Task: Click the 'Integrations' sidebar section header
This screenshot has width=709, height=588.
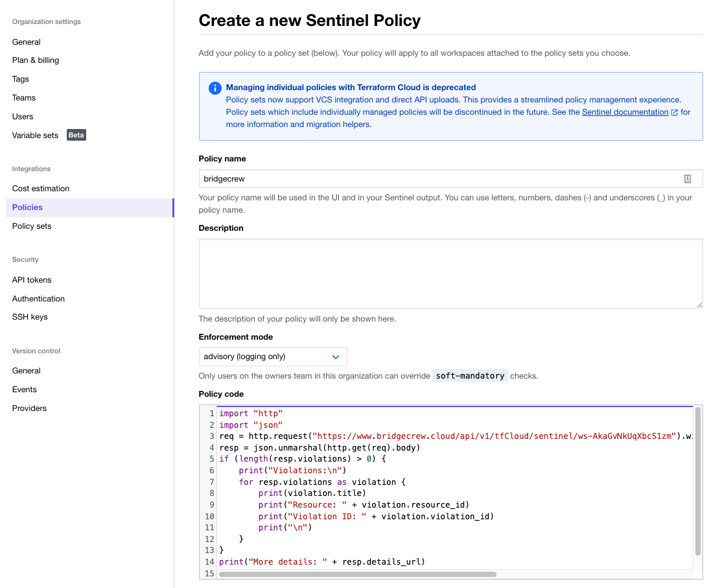Action: point(31,169)
